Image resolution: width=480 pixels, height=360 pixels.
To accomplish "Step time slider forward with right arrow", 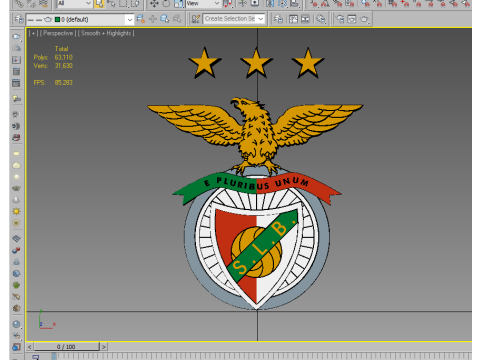I will tap(104, 347).
